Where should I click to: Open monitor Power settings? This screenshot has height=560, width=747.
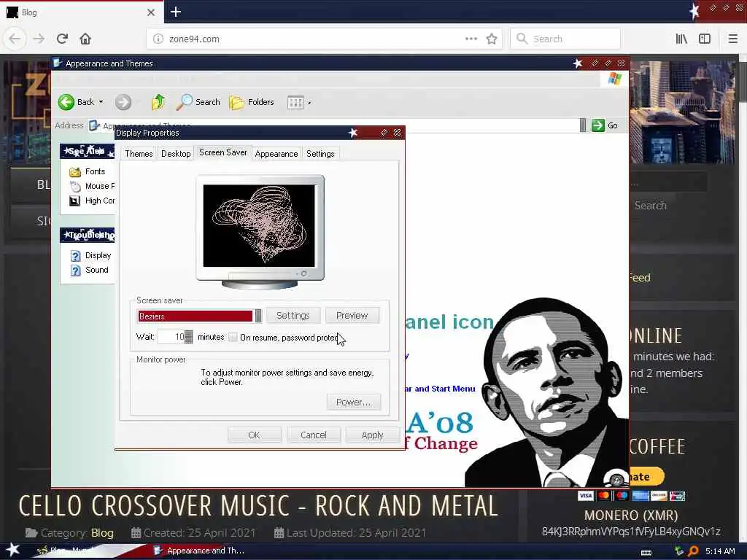pos(353,402)
